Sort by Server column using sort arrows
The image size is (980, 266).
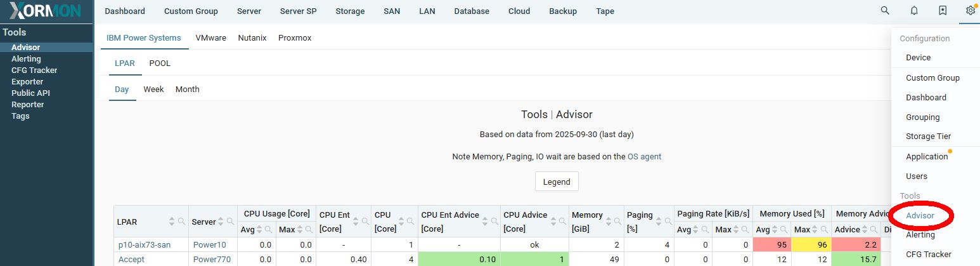tap(221, 222)
